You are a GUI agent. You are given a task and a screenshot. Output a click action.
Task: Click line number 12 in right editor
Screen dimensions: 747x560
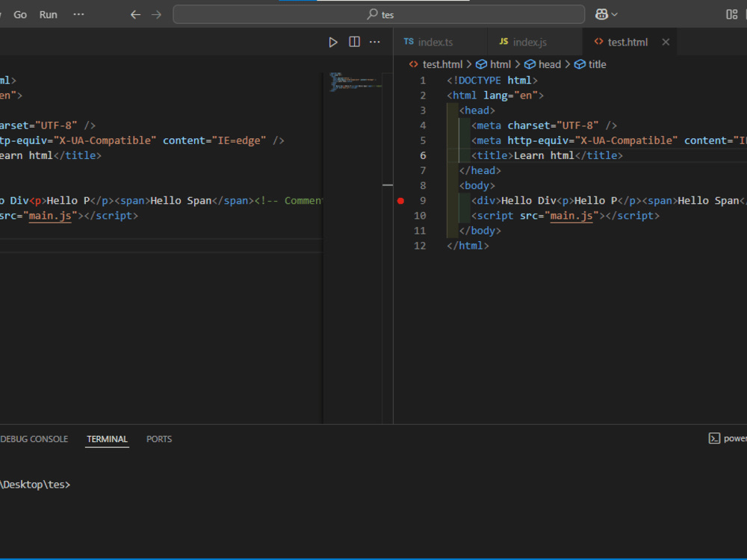tap(420, 246)
